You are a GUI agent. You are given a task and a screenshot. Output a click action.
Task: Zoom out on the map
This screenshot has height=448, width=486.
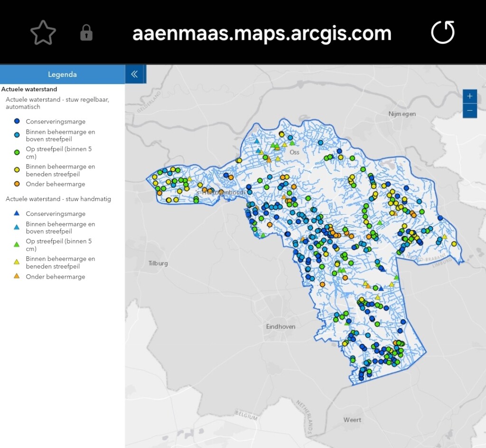469,111
